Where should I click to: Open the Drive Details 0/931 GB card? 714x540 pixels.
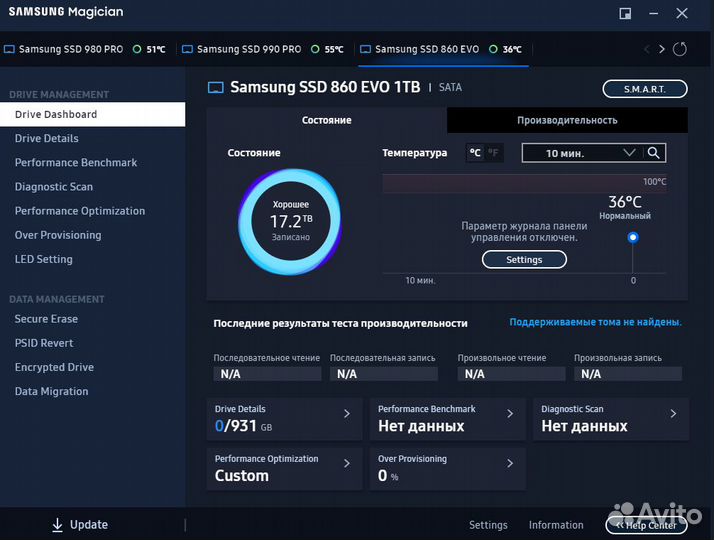click(284, 419)
